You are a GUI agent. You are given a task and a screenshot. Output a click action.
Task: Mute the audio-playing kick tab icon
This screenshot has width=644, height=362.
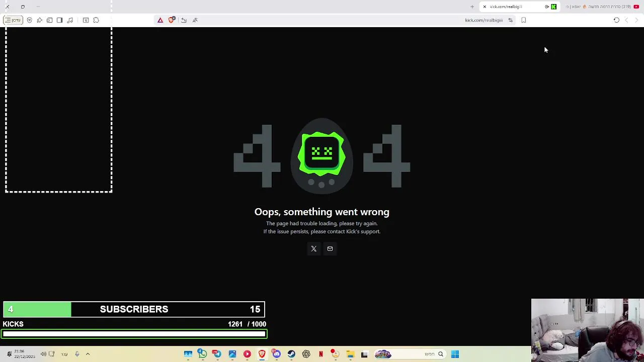coord(547,7)
